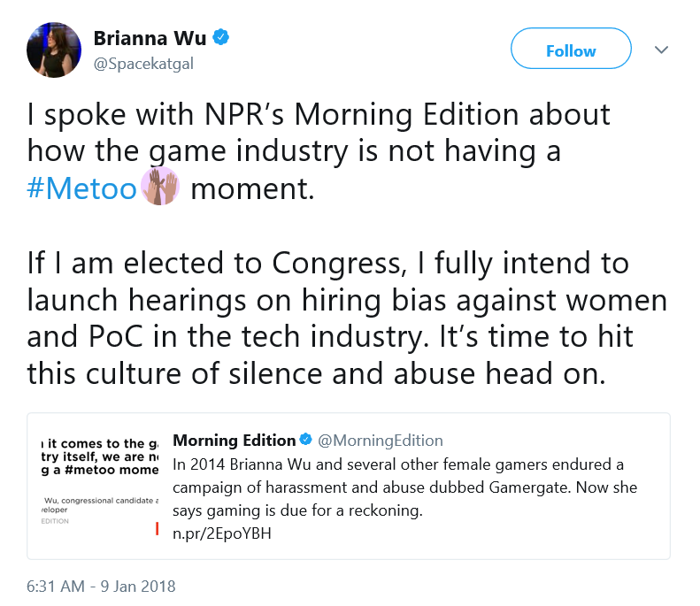This screenshot has width=700, height=606.
Task: Click the Morning Edition display name
Action: click(x=235, y=441)
